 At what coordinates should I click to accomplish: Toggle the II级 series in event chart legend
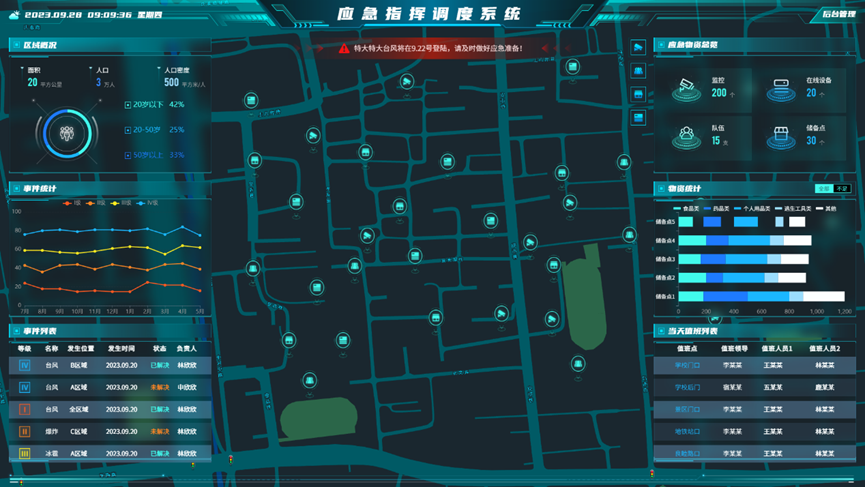96,203
